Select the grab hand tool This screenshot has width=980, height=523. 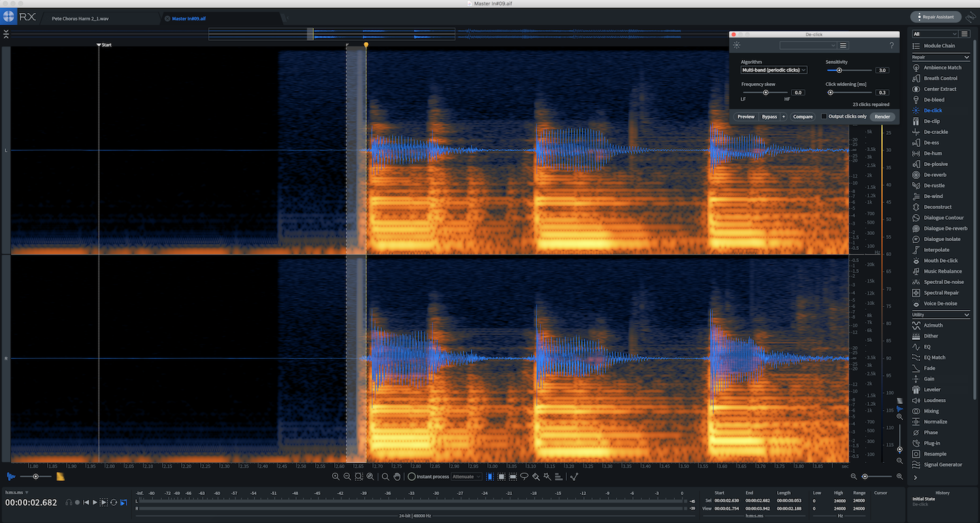[x=397, y=477]
